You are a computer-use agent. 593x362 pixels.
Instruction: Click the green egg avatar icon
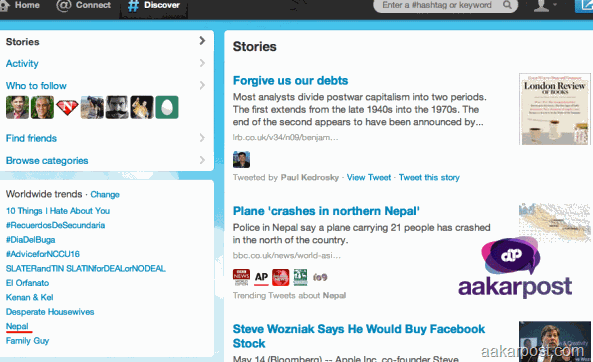click(x=167, y=107)
